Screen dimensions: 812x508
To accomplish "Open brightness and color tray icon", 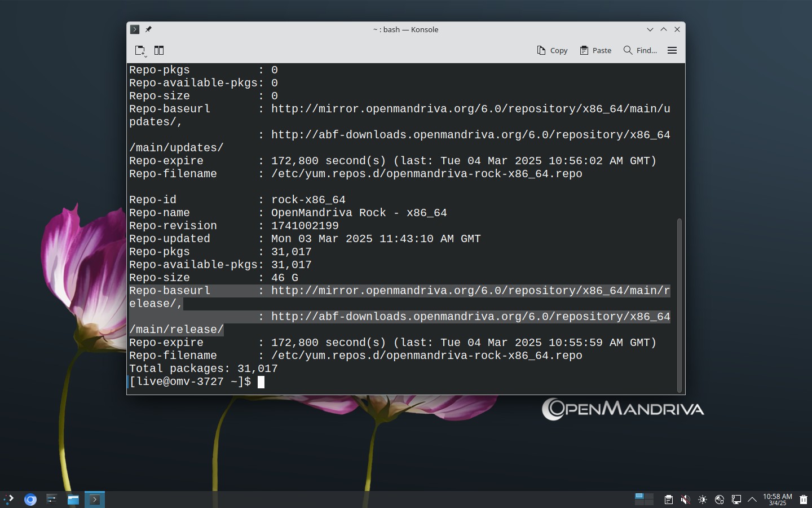I will coord(702,500).
